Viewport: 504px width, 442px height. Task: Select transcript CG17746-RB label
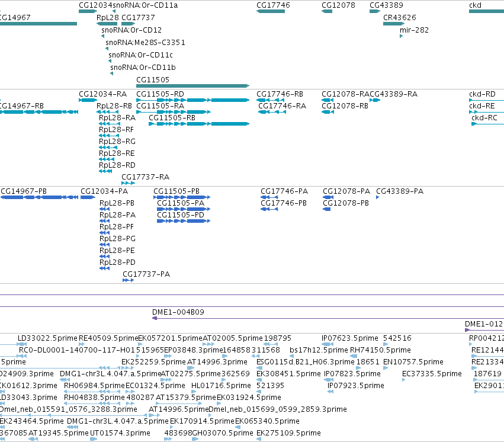click(280, 94)
